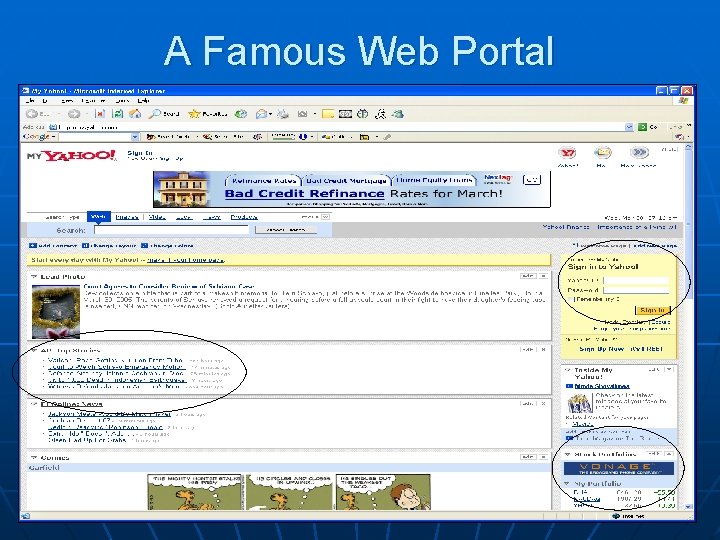This screenshot has height=540, width=720.
Task: Collapse the My Portfolio section triangle
Action: pos(568,484)
